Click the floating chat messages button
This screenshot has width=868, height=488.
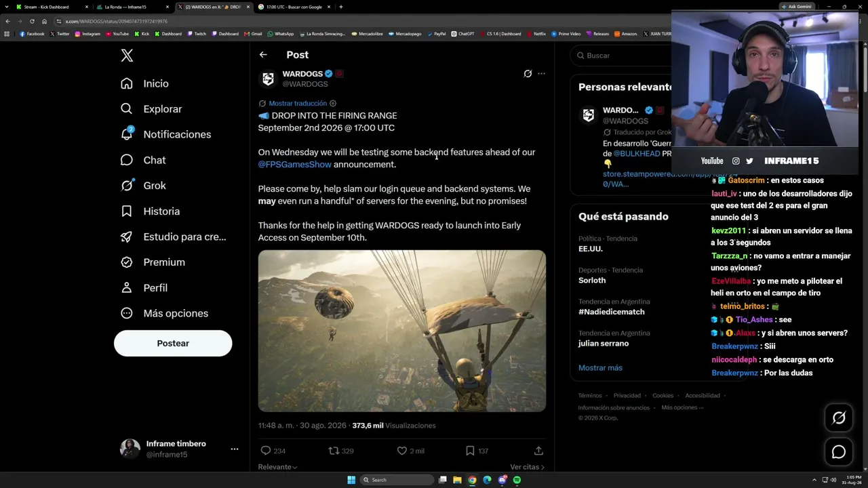[839, 452]
